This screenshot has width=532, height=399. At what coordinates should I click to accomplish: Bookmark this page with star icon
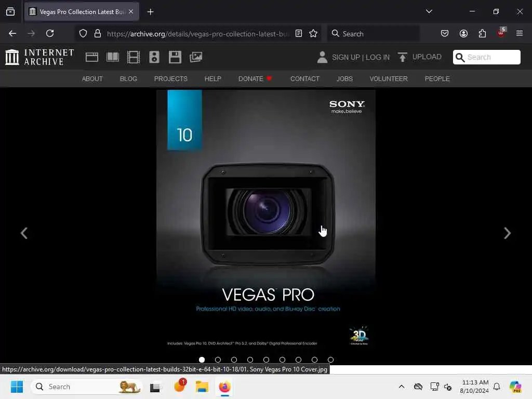313,33
